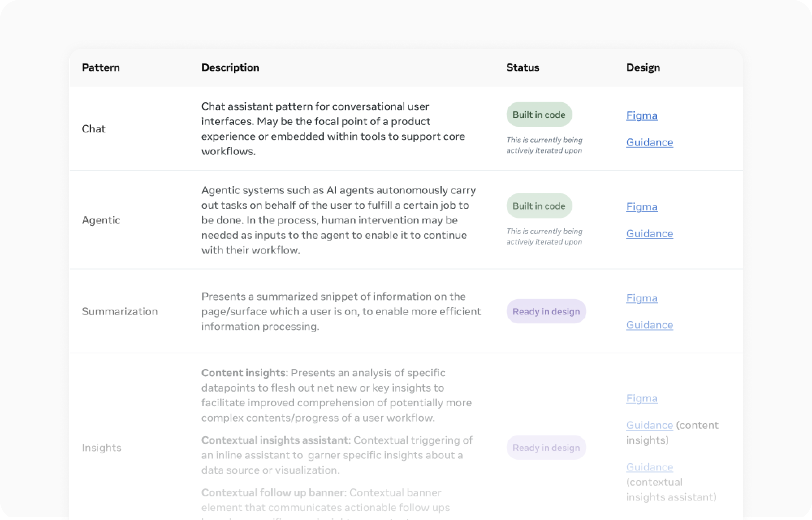Click Built in code badge for Agentic
The width and height of the screenshot is (812, 520).
(539, 206)
